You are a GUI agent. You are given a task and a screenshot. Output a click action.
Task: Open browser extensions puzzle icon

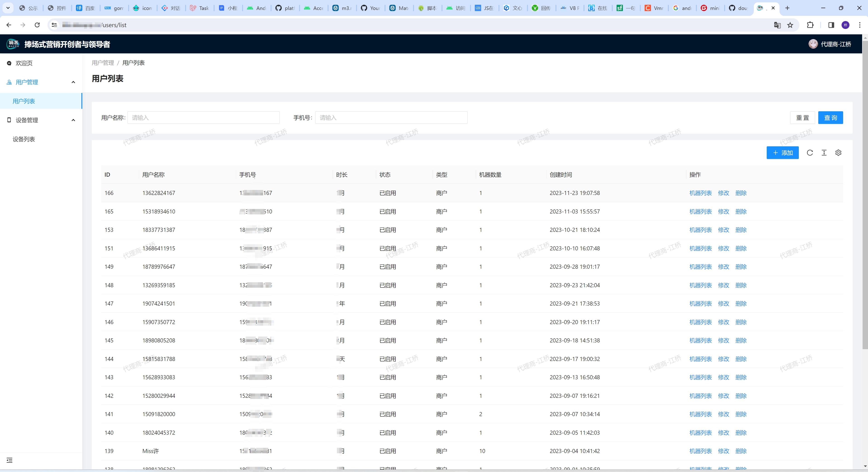click(810, 25)
